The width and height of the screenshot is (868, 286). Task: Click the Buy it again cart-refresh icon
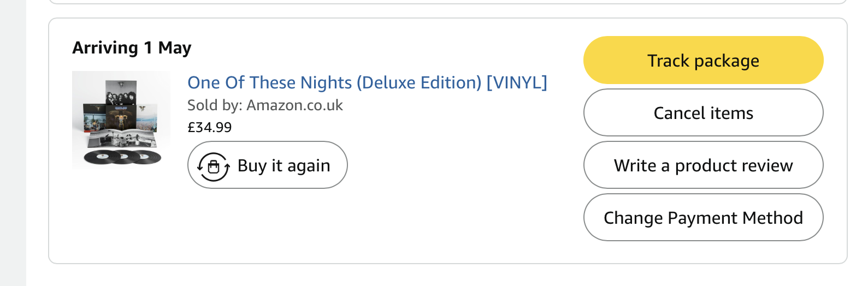(213, 166)
